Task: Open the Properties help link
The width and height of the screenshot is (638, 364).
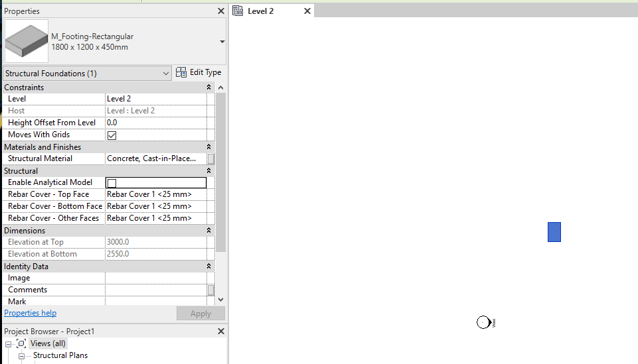Action: point(30,313)
